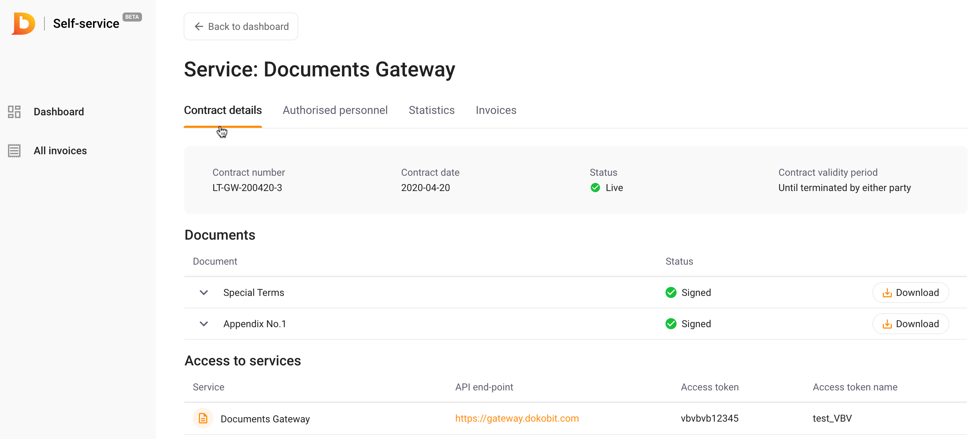The width and height of the screenshot is (980, 439).
Task: Open the gateway.dokobit.com API link
Action: (517, 419)
